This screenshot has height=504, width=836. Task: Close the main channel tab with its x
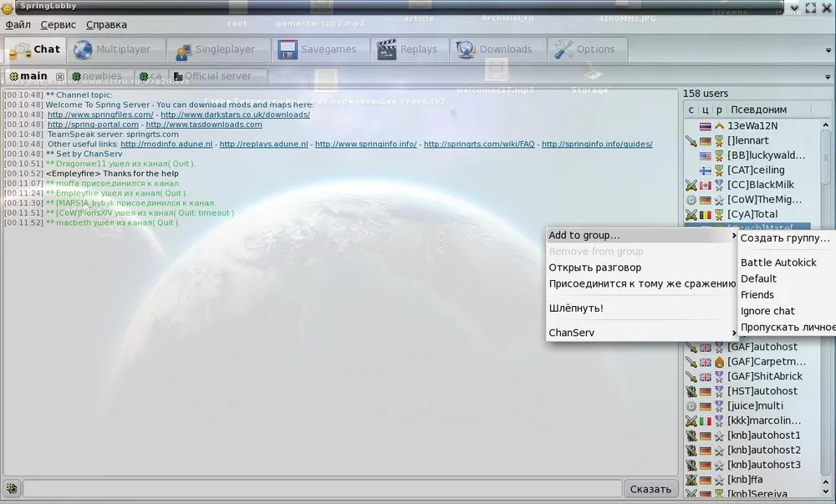pos(59,77)
